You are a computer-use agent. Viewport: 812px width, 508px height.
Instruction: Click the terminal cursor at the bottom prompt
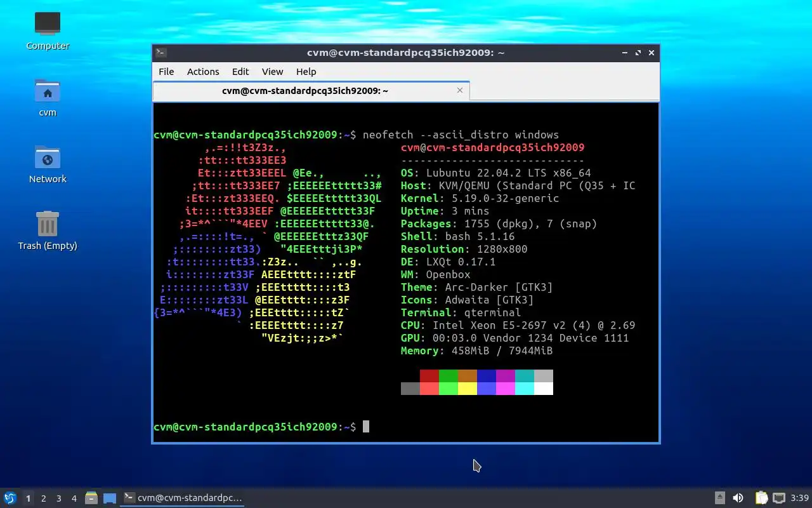(x=366, y=427)
